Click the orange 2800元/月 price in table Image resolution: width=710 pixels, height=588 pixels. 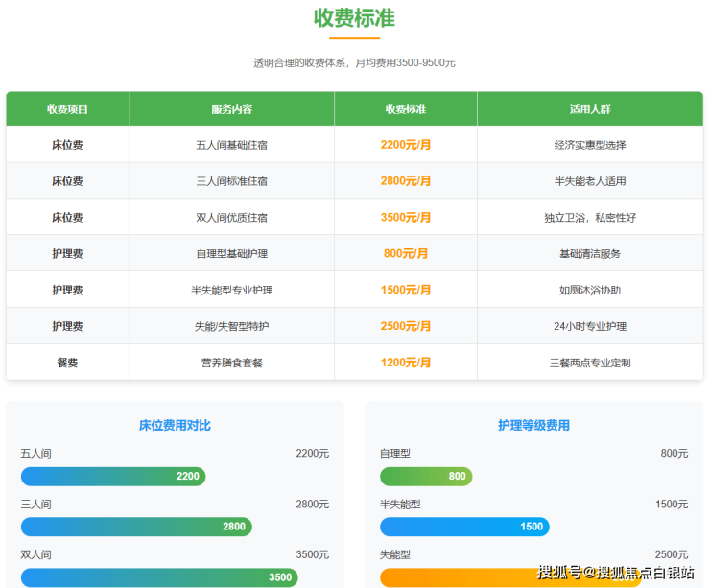(x=406, y=181)
